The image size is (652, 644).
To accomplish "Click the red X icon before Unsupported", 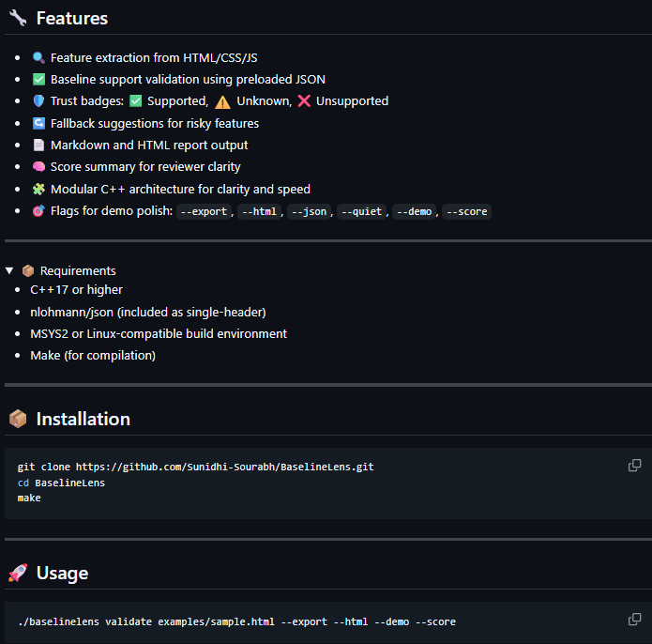I will pos(304,101).
